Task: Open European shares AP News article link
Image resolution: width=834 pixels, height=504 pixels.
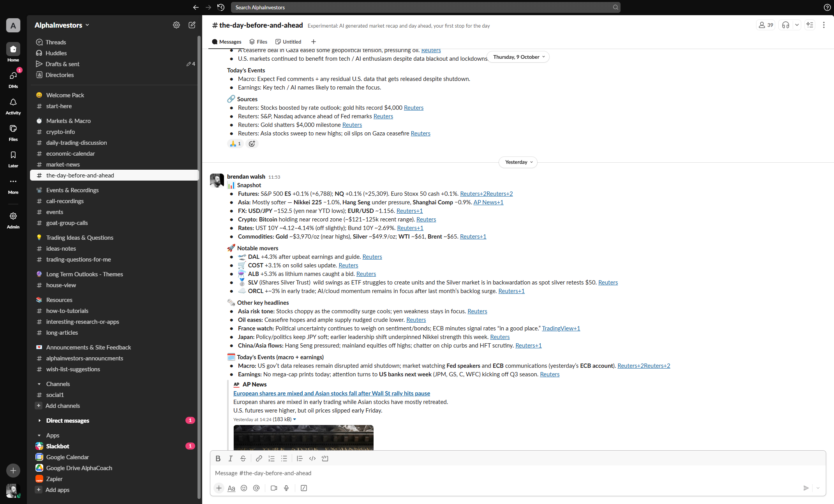Action: coord(331,393)
